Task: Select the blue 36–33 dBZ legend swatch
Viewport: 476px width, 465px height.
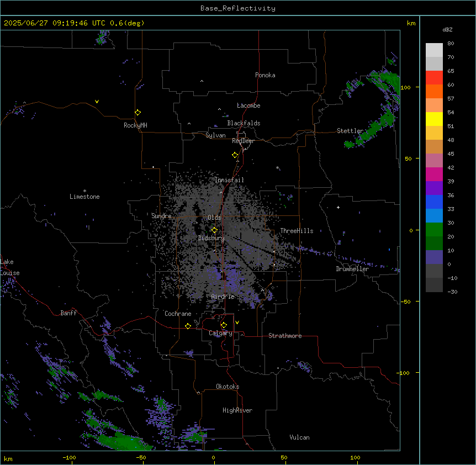Action: (434, 202)
